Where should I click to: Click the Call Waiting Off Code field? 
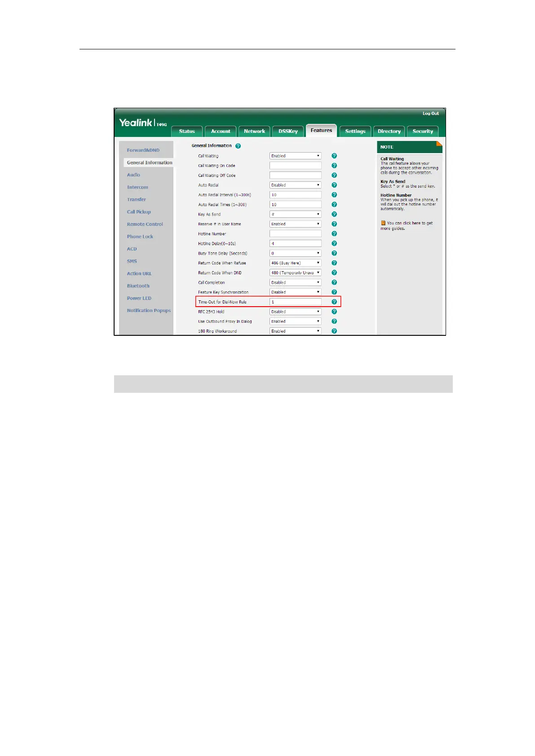(296, 176)
